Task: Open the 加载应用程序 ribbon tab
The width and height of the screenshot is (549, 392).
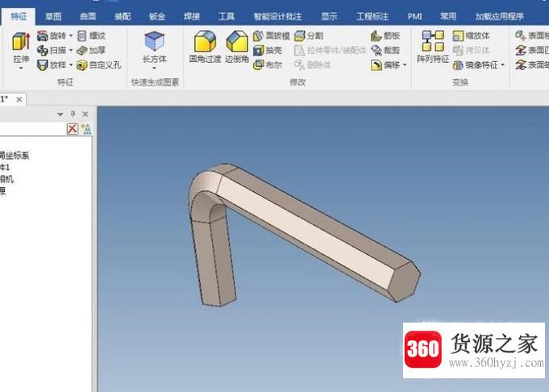Action: point(500,16)
